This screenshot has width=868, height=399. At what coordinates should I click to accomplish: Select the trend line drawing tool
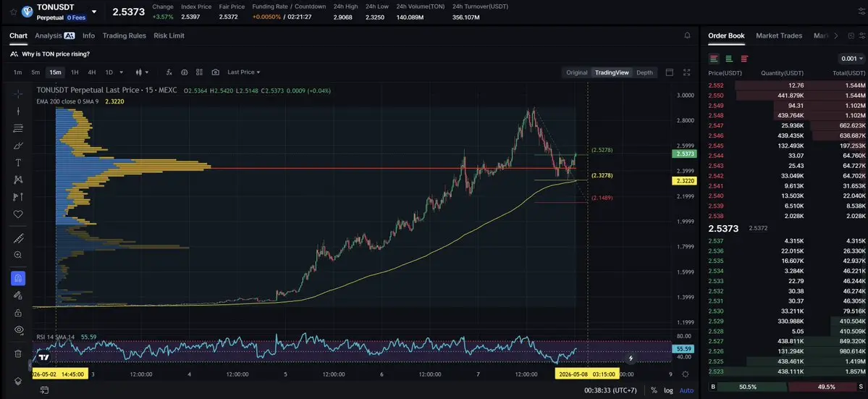pyautogui.click(x=17, y=111)
